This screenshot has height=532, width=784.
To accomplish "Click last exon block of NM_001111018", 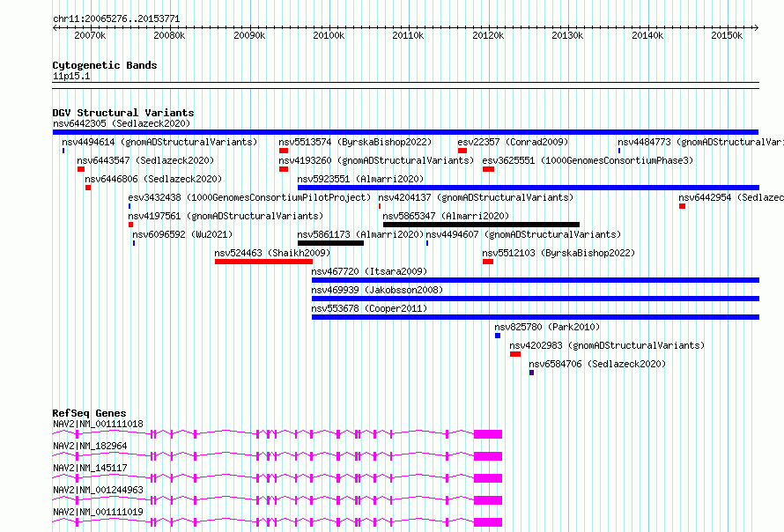I will click(488, 434).
